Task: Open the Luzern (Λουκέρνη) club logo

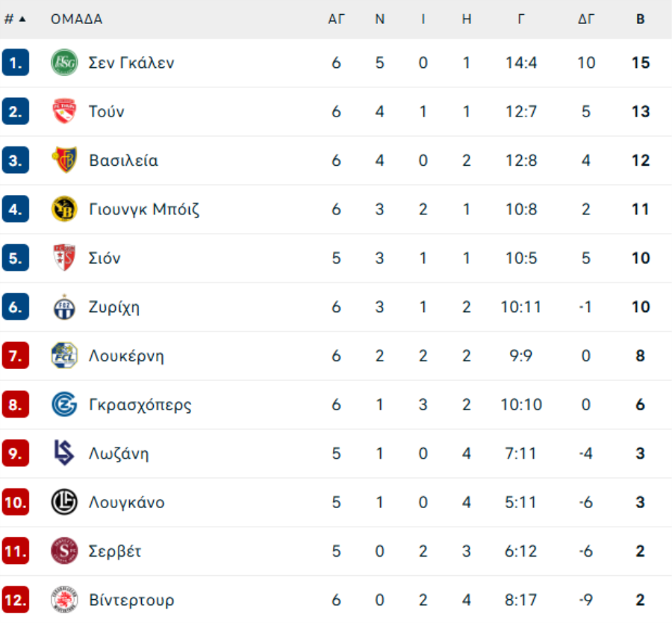Action: pyautogui.click(x=64, y=356)
